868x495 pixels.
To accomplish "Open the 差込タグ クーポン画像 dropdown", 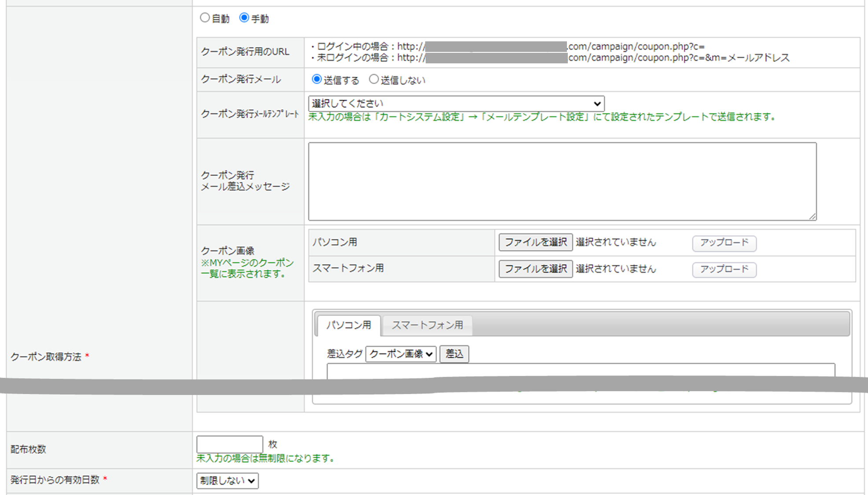I will tap(401, 354).
